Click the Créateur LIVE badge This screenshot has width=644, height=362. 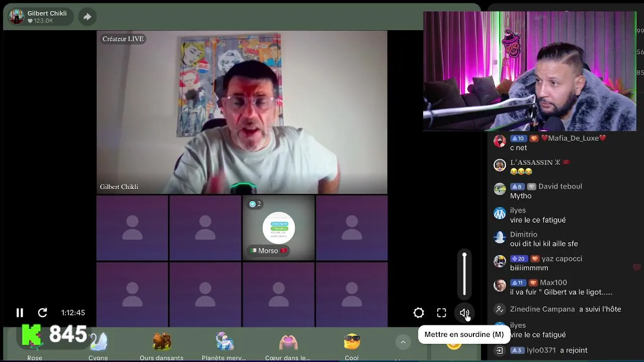coord(123,39)
